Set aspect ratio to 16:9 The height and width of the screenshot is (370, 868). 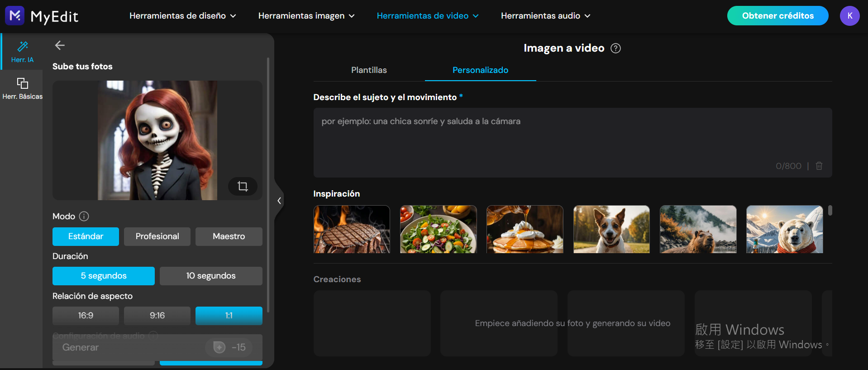(x=86, y=316)
